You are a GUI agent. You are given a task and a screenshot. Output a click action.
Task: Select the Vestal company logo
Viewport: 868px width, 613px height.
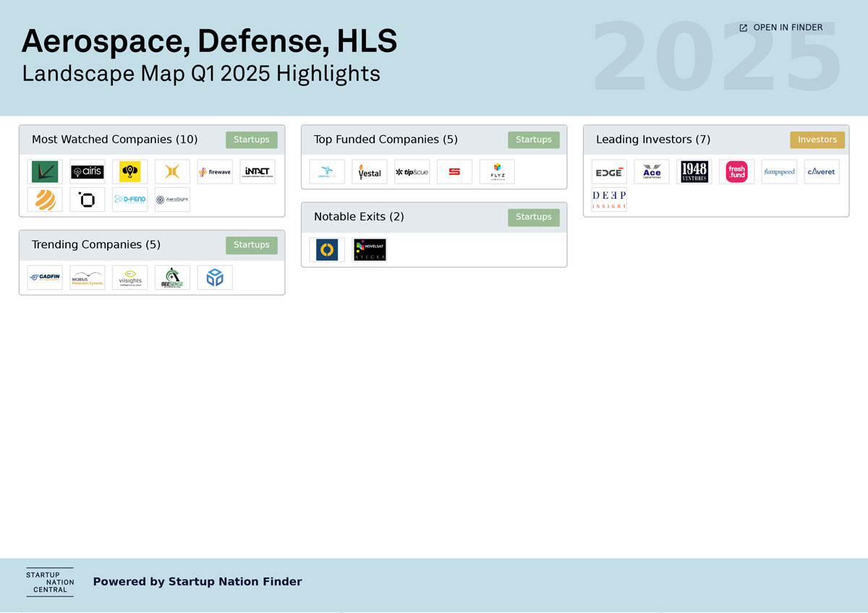pyautogui.click(x=370, y=172)
